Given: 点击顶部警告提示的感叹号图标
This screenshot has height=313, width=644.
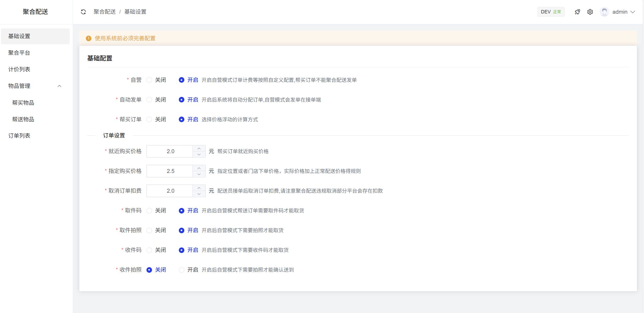Looking at the screenshot, I should point(89,38).
